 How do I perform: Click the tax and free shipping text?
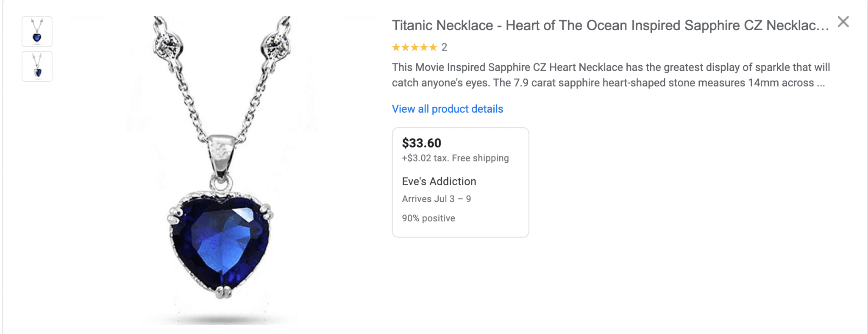[455, 158]
